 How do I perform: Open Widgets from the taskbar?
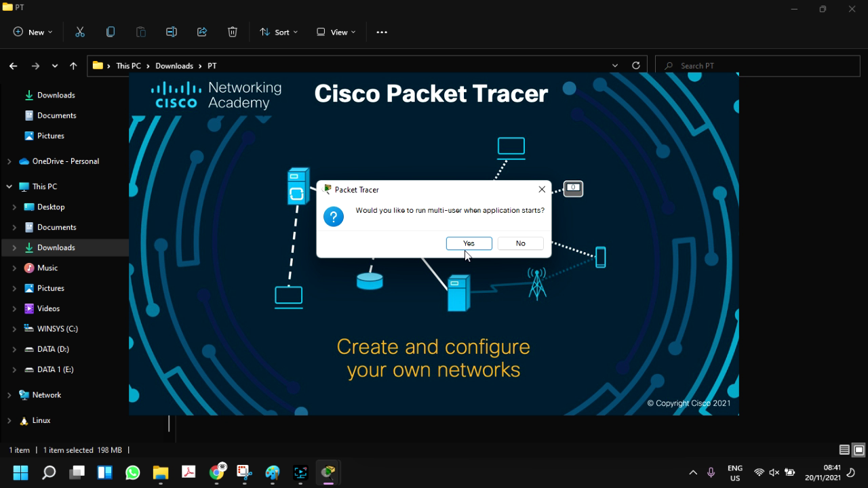(104, 472)
